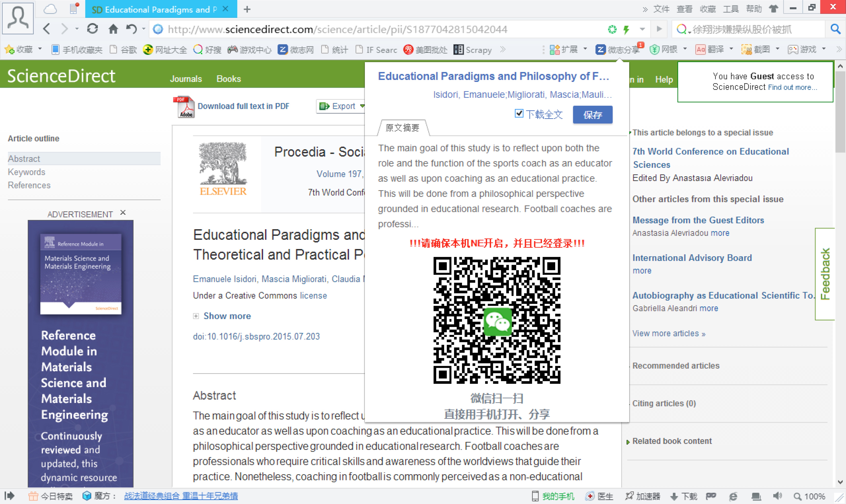Viewport: 846px width, 504px height.
Task: Expand the address bar history dropdown
Action: coord(642,30)
